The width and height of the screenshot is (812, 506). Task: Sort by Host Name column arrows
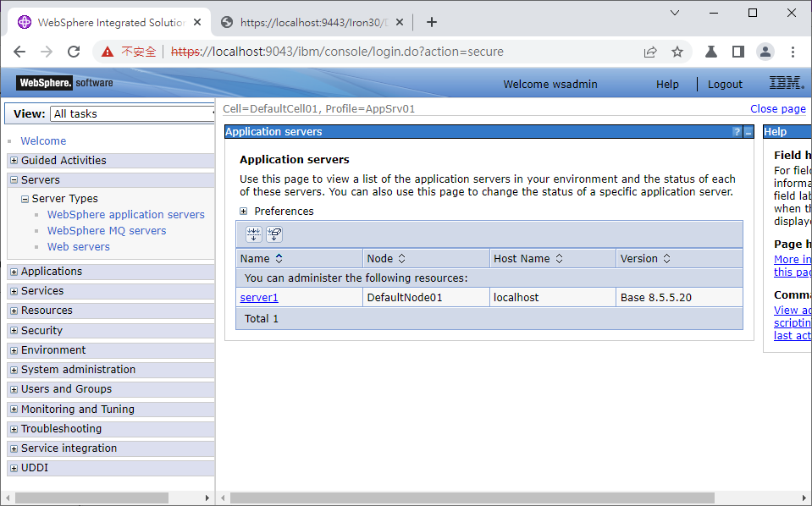coord(560,258)
